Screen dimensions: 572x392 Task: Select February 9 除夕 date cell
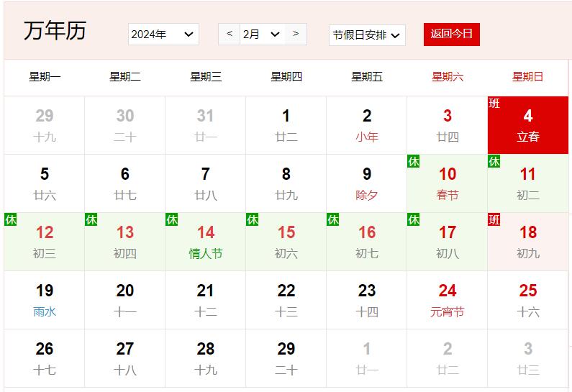pos(366,183)
